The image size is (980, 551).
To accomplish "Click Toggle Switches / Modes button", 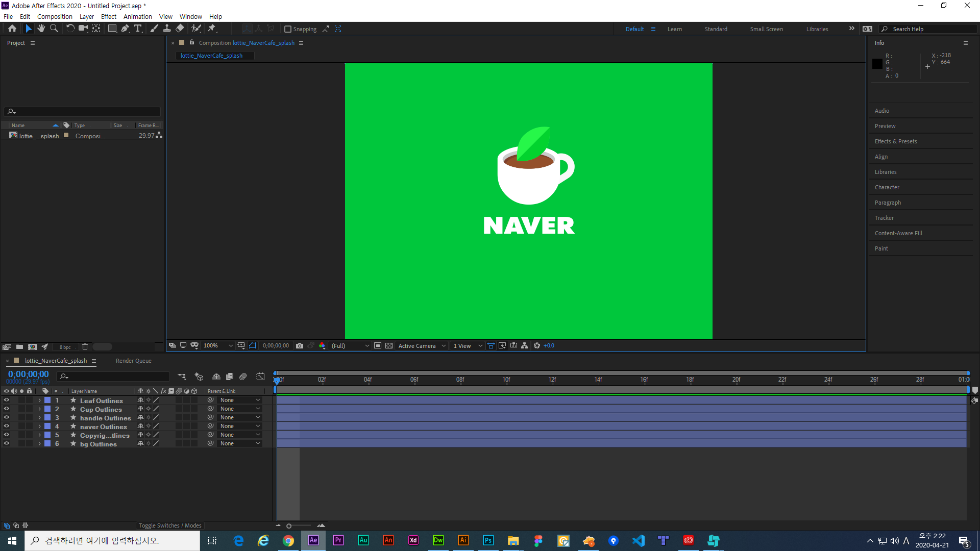I will coord(170,525).
